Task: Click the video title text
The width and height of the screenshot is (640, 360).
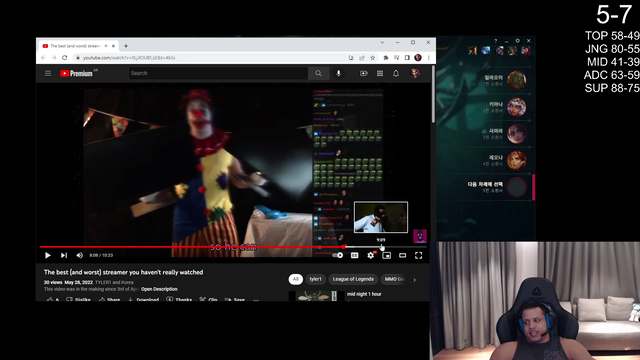Action: pyautogui.click(x=123, y=272)
